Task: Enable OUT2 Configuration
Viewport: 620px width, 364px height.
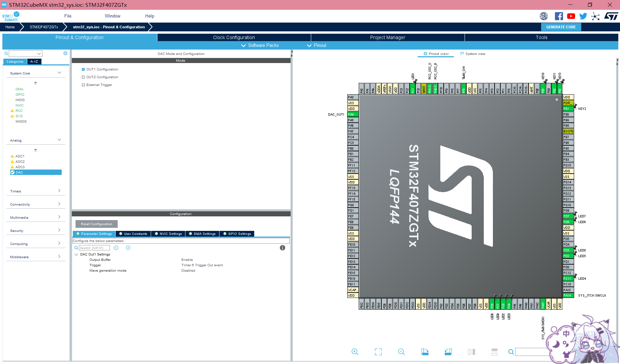Action: 83,77
